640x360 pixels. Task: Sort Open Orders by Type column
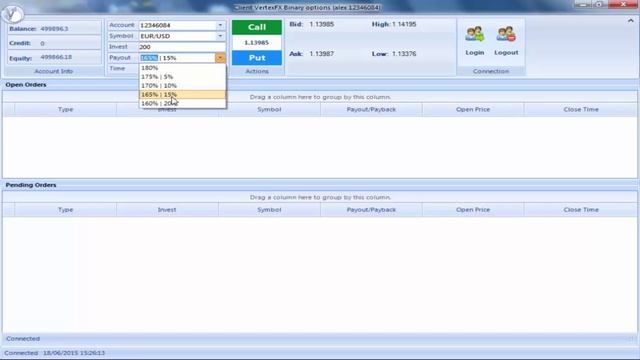tap(66, 109)
